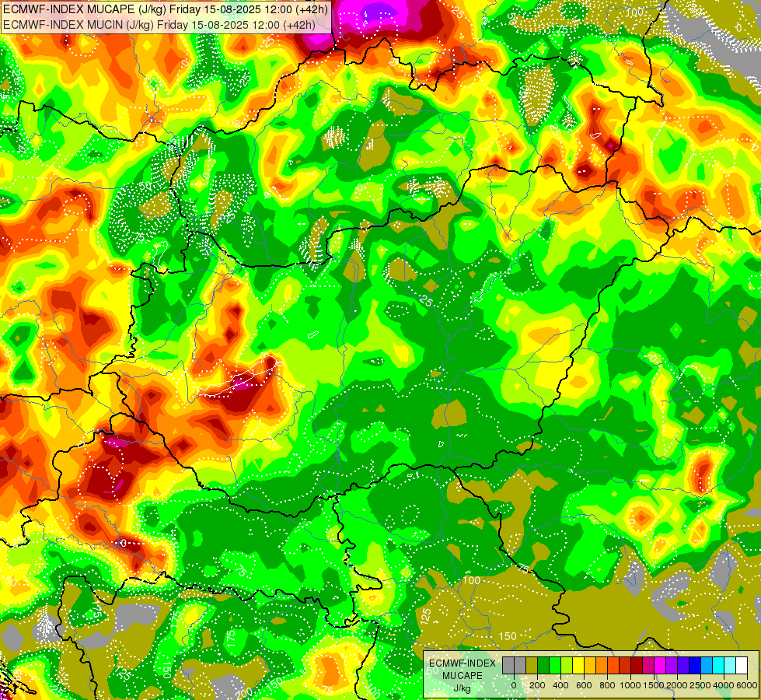The image size is (761, 700).
Task: Click the red-orange swatch right of the 800 tick
Action: [x=613, y=665]
